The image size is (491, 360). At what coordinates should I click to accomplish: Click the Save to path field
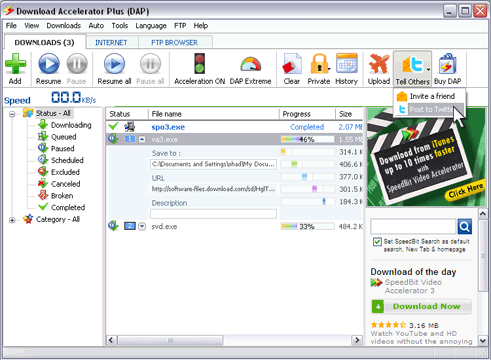pos(213,164)
